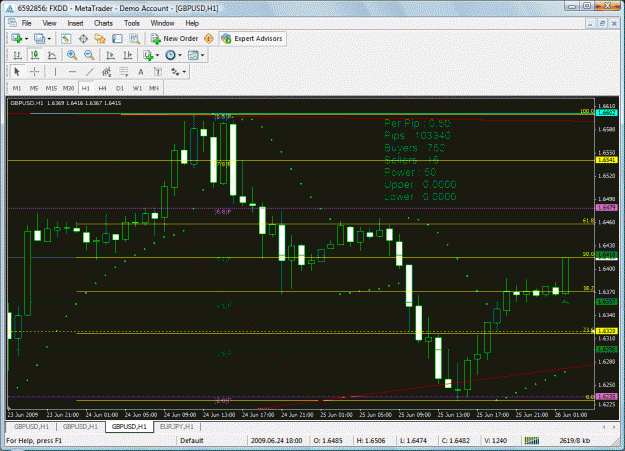
Task: Open the Navigator favorites icon
Action: tap(100, 39)
